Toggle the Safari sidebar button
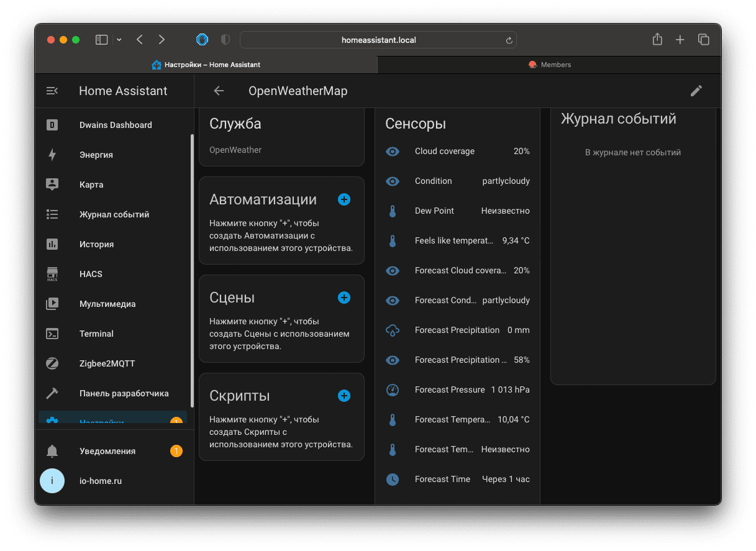Image resolution: width=756 pixels, height=551 pixels. click(102, 40)
